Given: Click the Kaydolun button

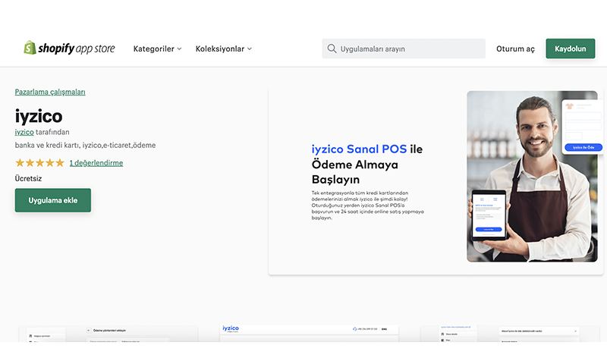Looking at the screenshot, I should point(571,49).
